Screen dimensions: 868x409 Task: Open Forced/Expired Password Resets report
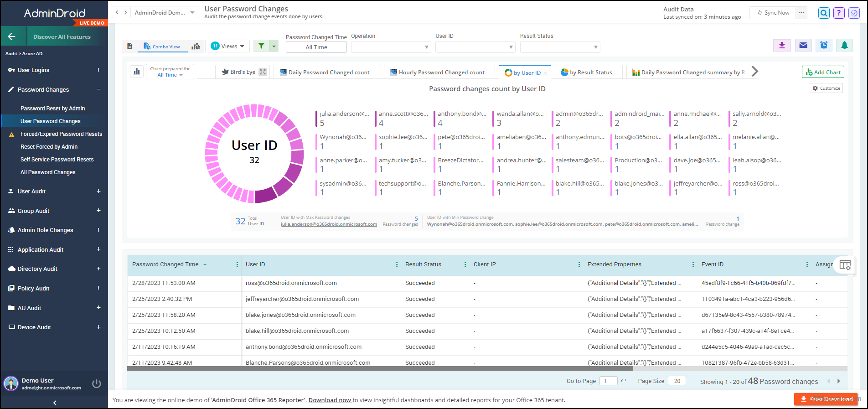61,134
